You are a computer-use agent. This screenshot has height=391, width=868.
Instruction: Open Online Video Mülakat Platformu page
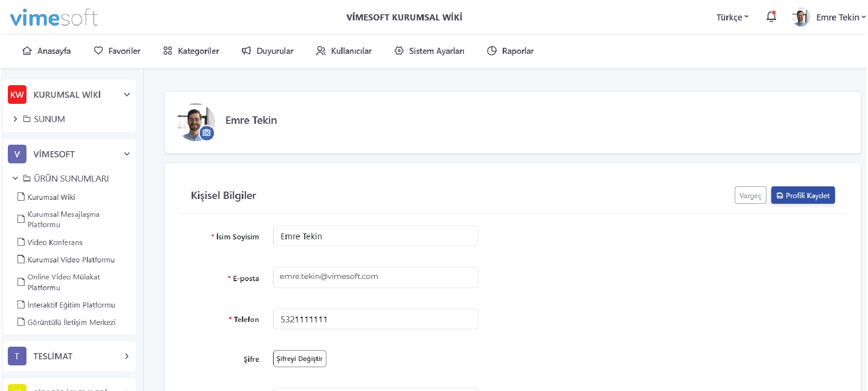point(63,282)
